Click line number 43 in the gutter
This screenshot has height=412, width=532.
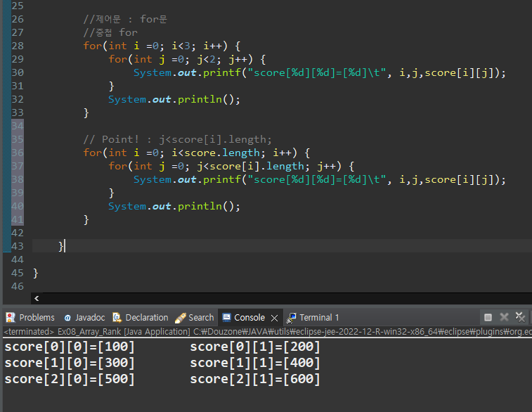click(x=18, y=246)
